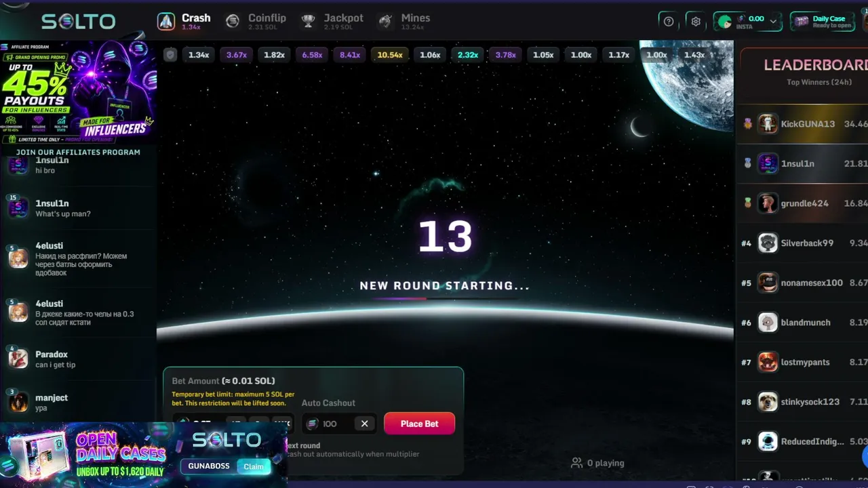This screenshot has width=868, height=488.
Task: Click the SOLTO logo in header
Action: pyautogui.click(x=78, y=22)
